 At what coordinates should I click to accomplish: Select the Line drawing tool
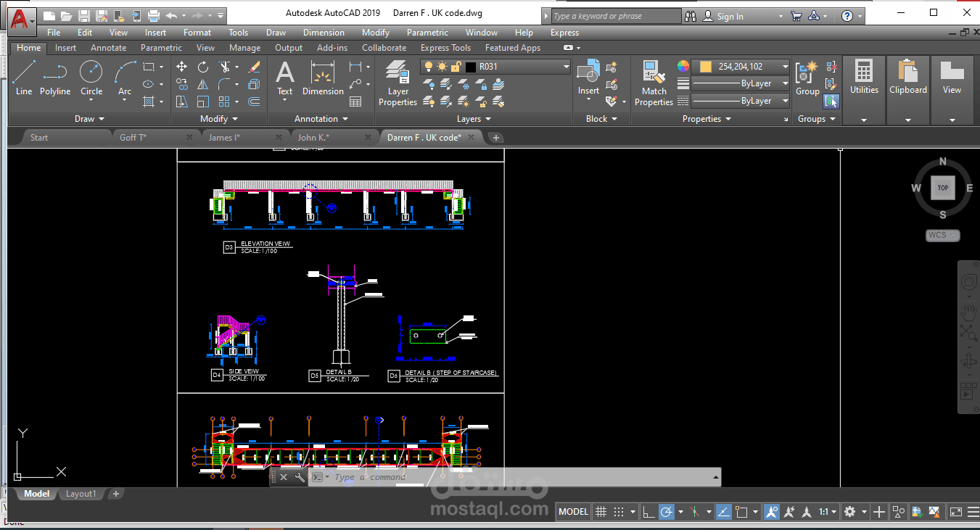click(24, 78)
